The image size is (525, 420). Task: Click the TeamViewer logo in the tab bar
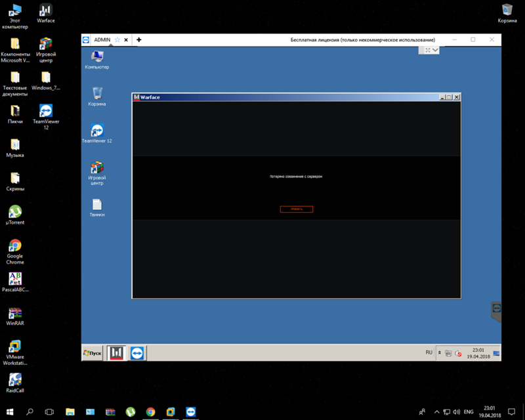click(x=86, y=40)
